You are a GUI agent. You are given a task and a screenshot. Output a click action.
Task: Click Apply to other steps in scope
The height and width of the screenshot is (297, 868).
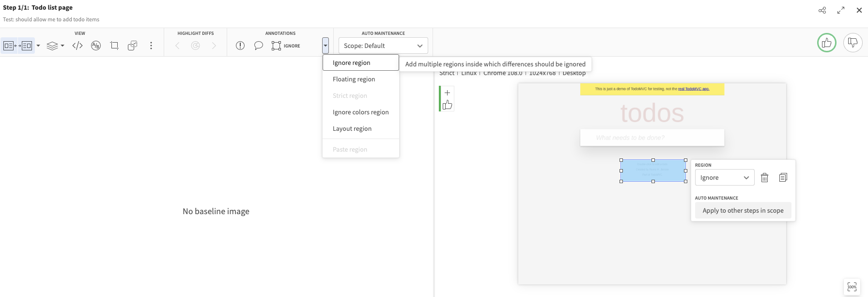point(743,210)
